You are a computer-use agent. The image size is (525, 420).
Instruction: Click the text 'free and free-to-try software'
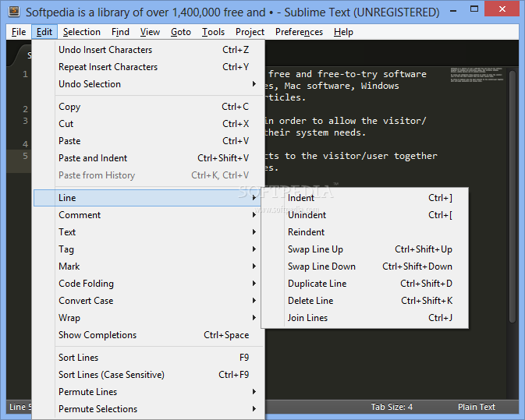pos(347,74)
